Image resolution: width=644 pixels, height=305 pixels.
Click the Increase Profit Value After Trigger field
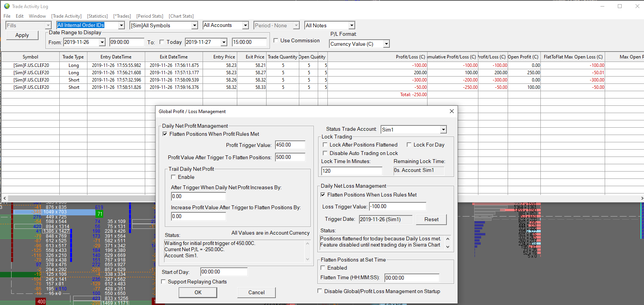(x=198, y=216)
